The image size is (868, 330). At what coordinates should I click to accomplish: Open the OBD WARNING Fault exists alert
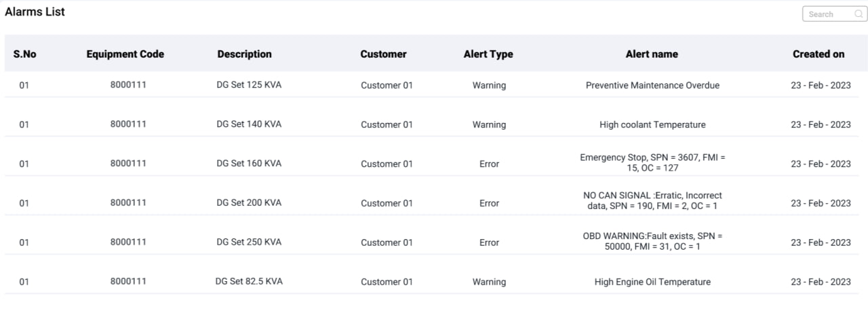point(652,241)
